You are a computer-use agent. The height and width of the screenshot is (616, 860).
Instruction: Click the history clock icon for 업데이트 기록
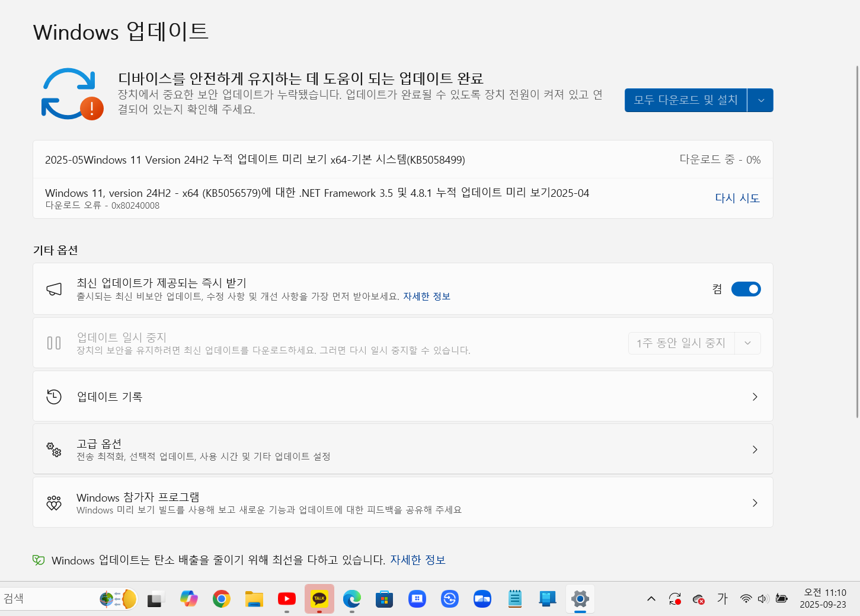click(54, 397)
